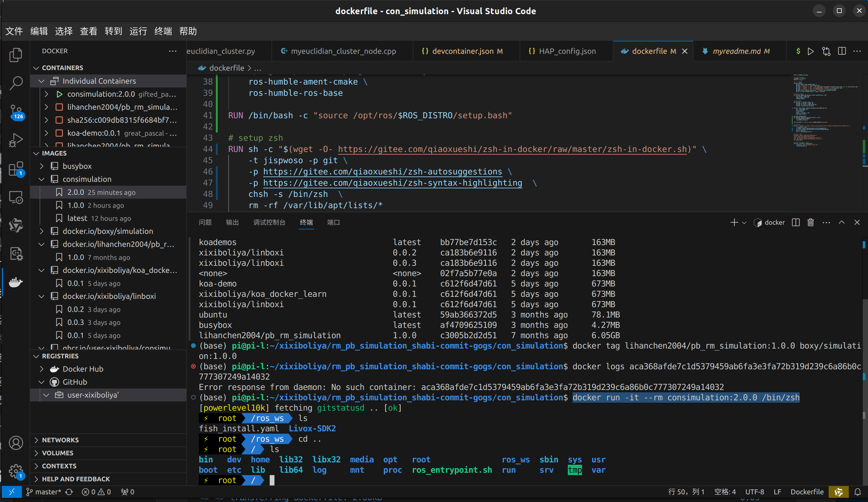This screenshot has width=868, height=502.
Task: Open Remote Explorer icon in activity bar
Action: coord(15,197)
